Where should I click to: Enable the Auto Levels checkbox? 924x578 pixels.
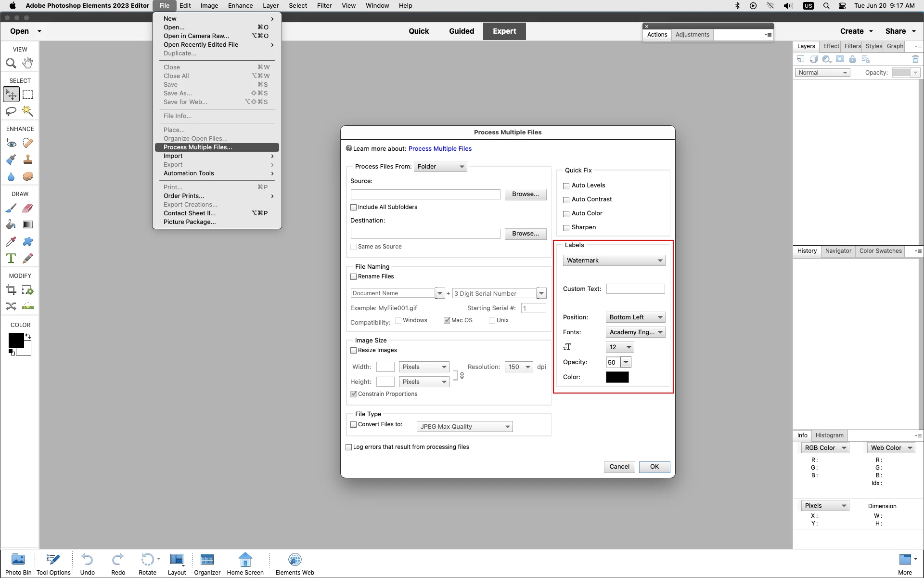click(x=566, y=186)
